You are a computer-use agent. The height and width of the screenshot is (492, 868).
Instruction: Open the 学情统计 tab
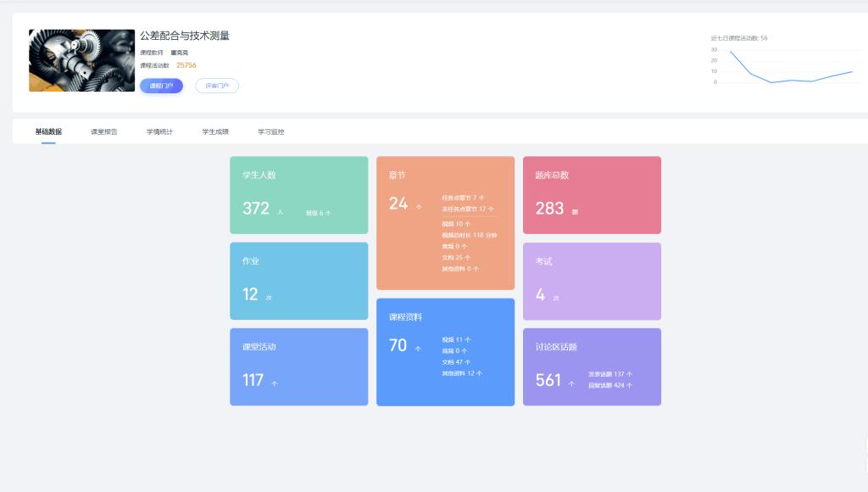(x=159, y=132)
